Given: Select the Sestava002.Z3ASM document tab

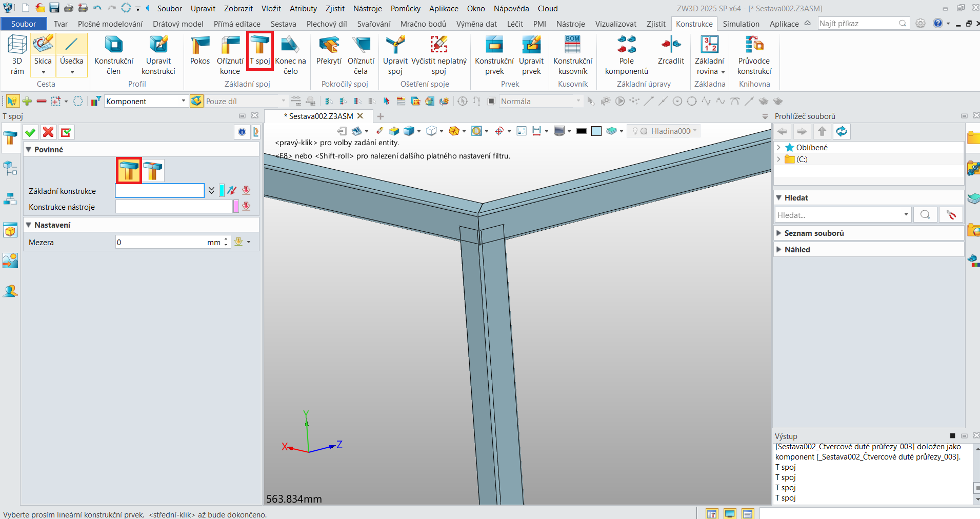Looking at the screenshot, I should coord(321,116).
